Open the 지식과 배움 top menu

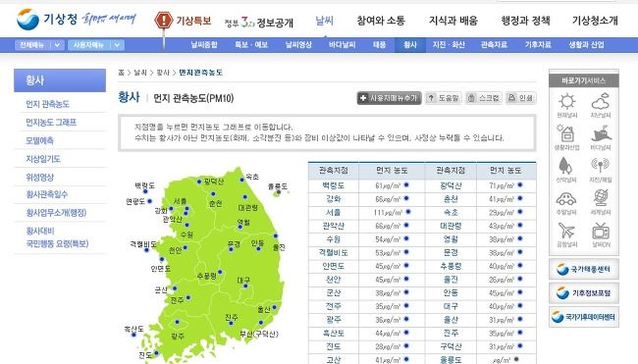(x=453, y=21)
